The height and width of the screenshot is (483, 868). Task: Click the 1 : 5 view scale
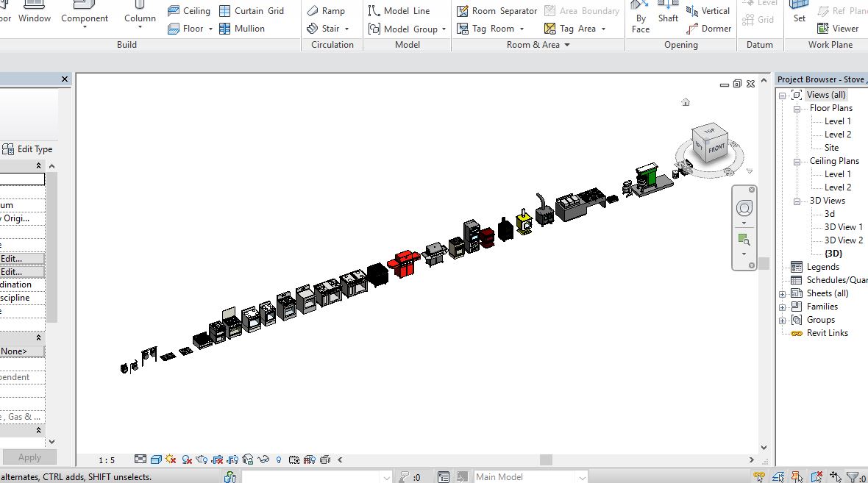[x=107, y=460]
